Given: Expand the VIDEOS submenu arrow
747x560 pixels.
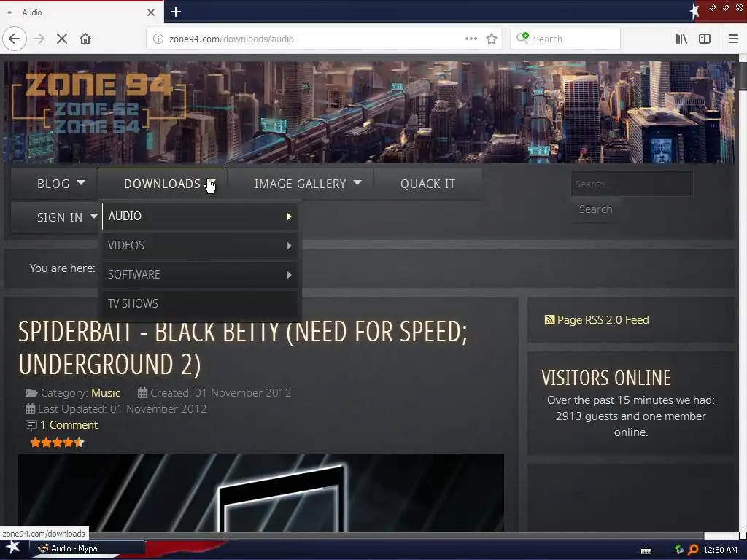Looking at the screenshot, I should [x=289, y=246].
